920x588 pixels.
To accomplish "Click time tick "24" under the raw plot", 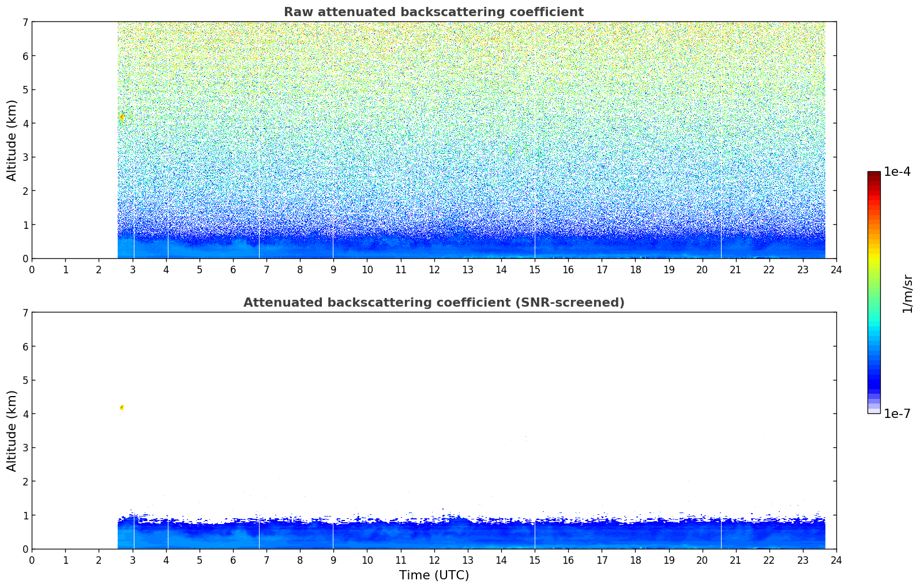I will pos(836,269).
